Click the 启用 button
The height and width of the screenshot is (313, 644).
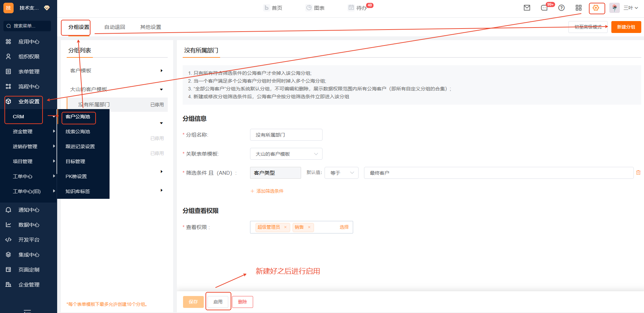pyautogui.click(x=218, y=302)
